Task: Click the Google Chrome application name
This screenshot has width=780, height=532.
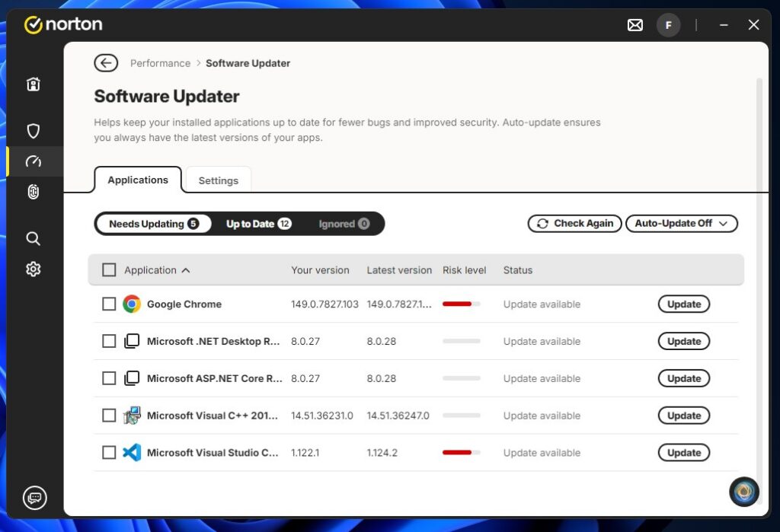Action: tap(184, 304)
